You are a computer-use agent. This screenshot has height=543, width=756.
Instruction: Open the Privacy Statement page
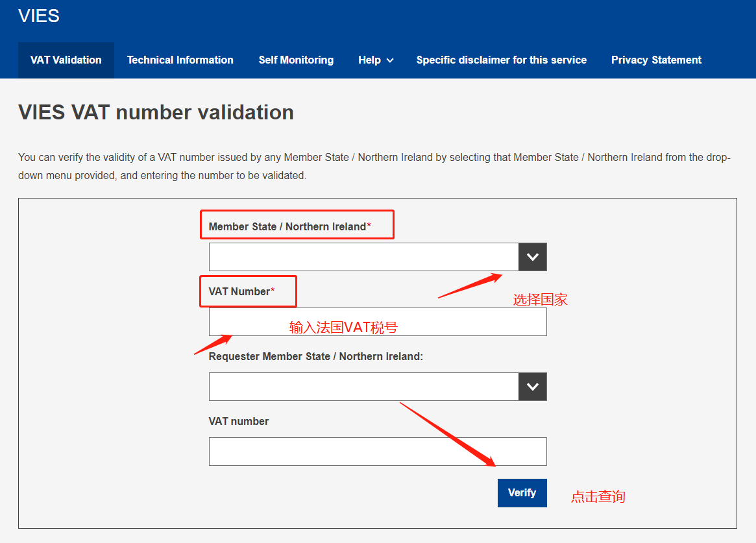point(656,60)
